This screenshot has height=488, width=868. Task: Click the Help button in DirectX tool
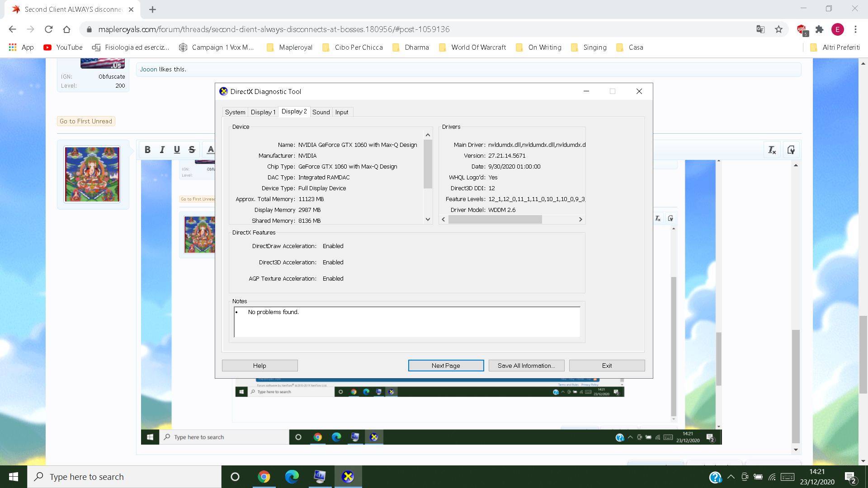(x=259, y=366)
